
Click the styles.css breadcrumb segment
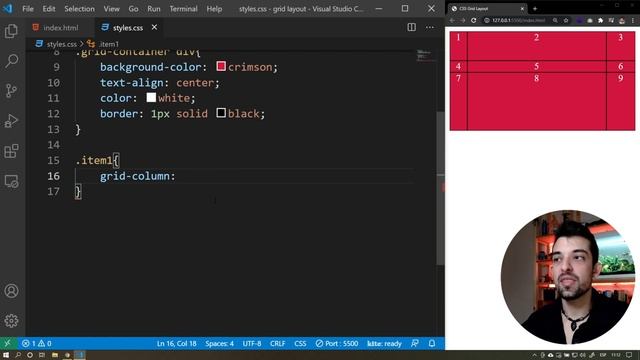tap(61, 44)
